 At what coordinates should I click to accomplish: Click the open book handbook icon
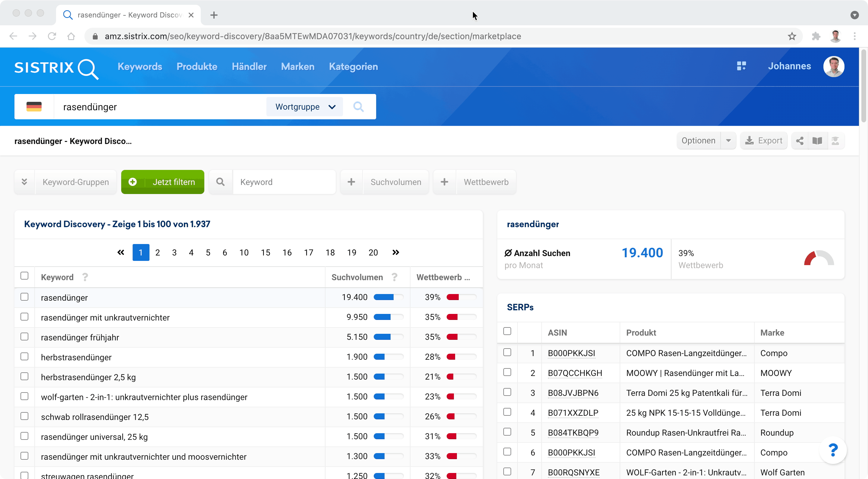[817, 141]
